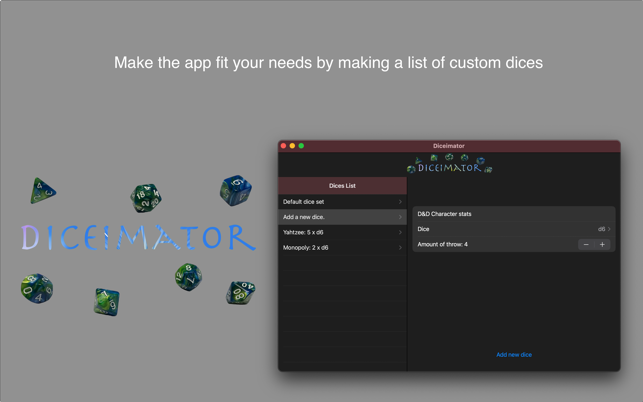Viewport: 643px width, 402px height.
Task: Click the Diceimator logo in the window header
Action: [449, 164]
